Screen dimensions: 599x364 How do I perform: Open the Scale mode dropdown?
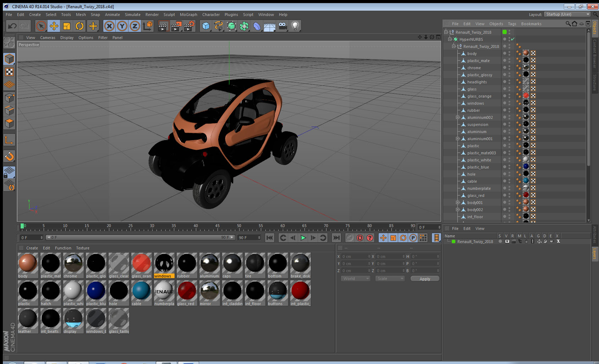(390, 278)
